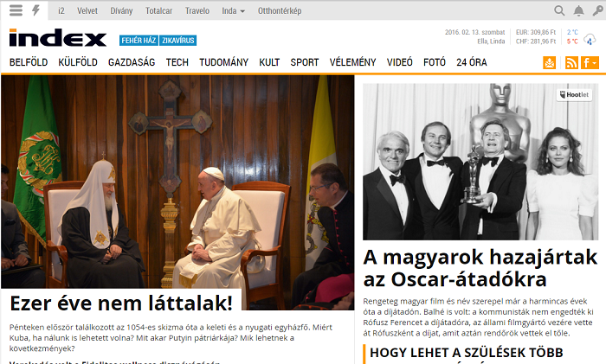Screen dimensions: 606x364
Task: Open notifications bell icon
Action: pyautogui.click(x=578, y=11)
